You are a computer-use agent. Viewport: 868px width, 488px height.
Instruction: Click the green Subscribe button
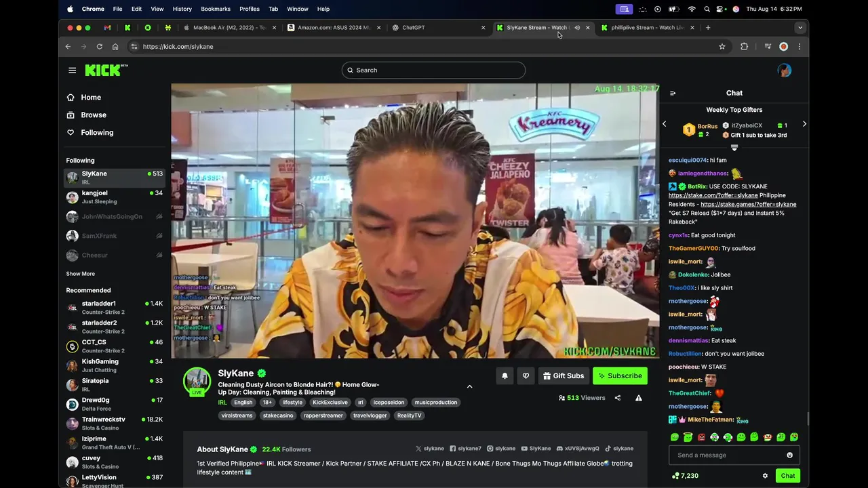coord(620,376)
